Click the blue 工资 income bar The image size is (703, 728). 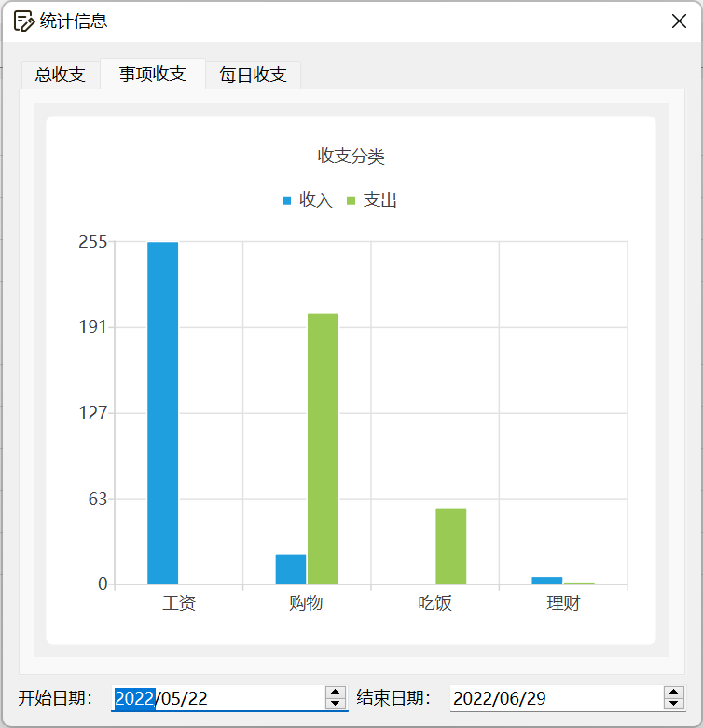(x=163, y=413)
